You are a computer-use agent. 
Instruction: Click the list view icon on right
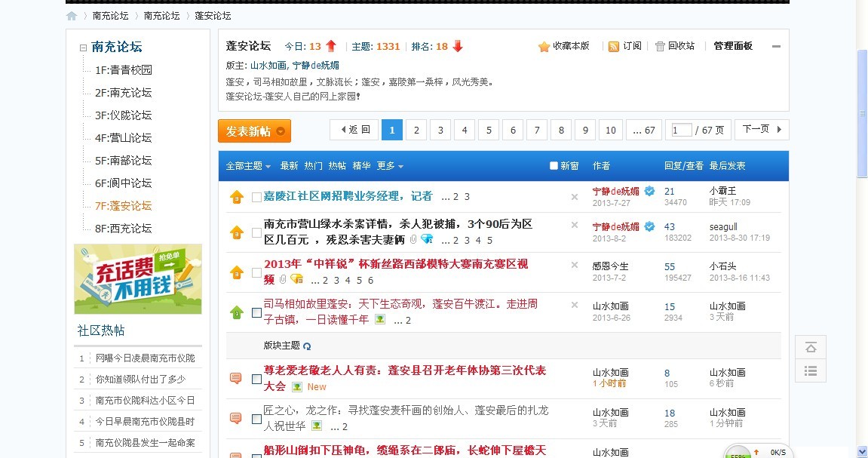[811, 370]
